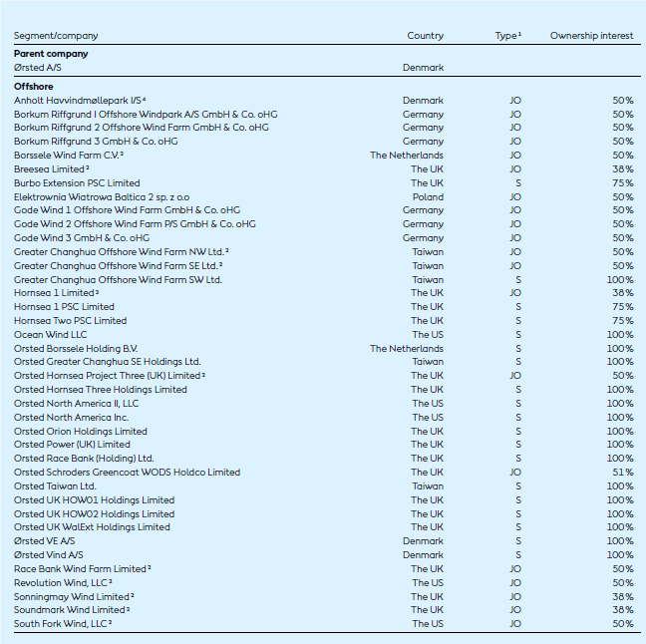Click Burbo Extension PSC Limited

tap(77, 183)
